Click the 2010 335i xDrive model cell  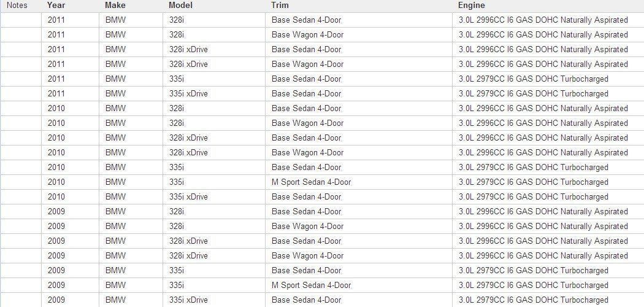(188, 197)
